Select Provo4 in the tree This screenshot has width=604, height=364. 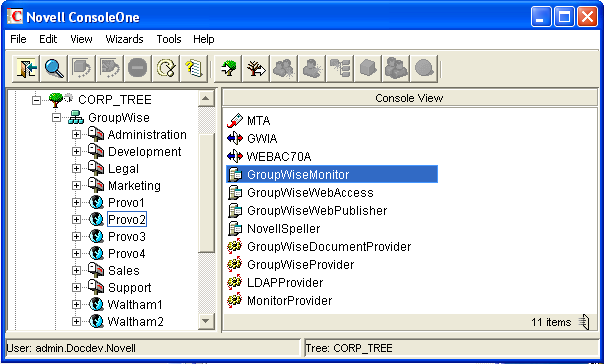click(x=127, y=253)
